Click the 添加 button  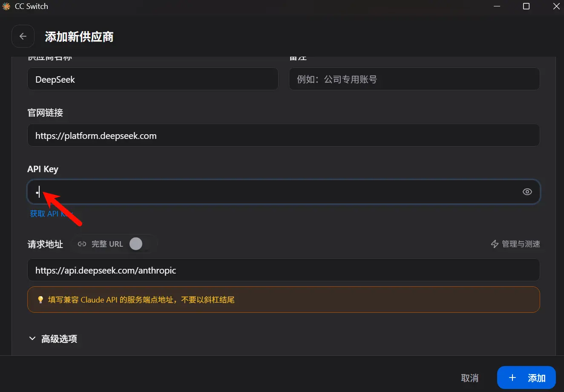coord(527,378)
